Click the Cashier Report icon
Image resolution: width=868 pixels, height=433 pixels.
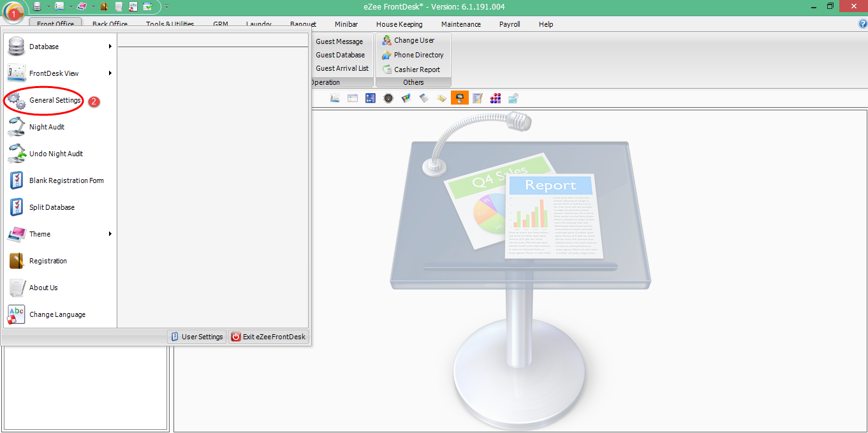385,69
